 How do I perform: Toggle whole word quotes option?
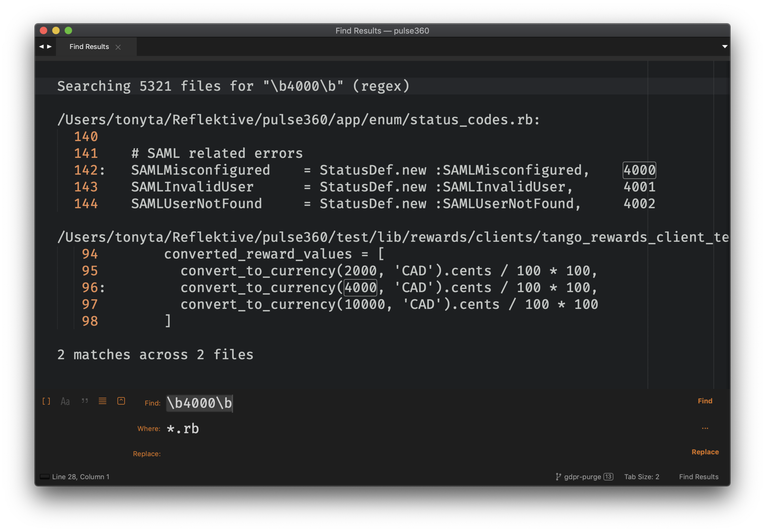click(x=84, y=401)
